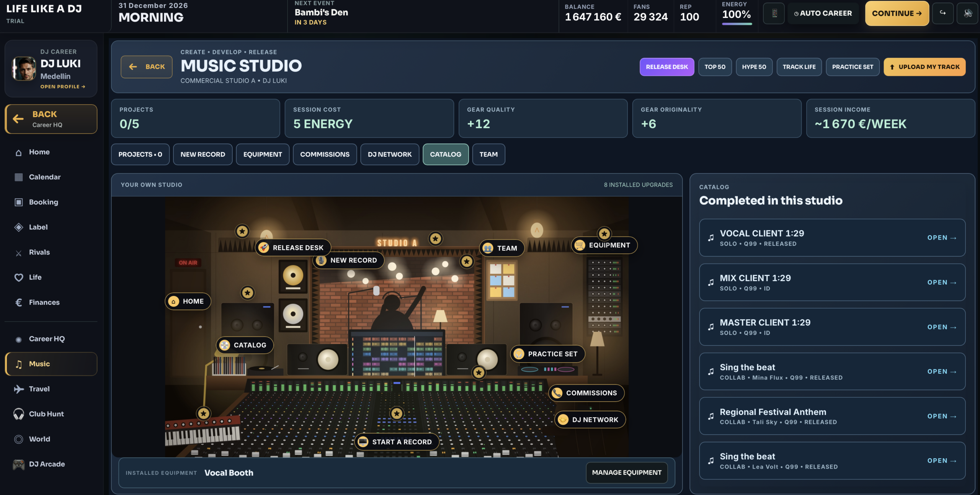Click the DJ LUKI avatar thumbnail
The image size is (980, 495).
tap(24, 69)
